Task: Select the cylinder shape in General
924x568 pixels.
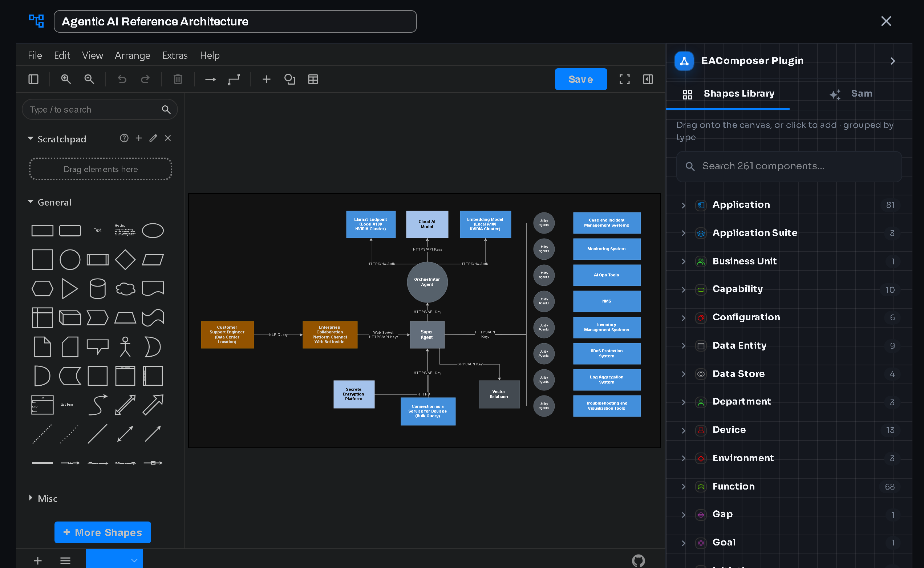Action: 98,289
